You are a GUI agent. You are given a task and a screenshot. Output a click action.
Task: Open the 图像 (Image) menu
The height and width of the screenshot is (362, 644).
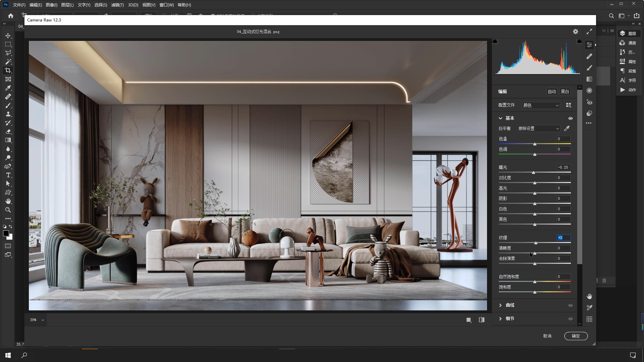[x=51, y=5]
